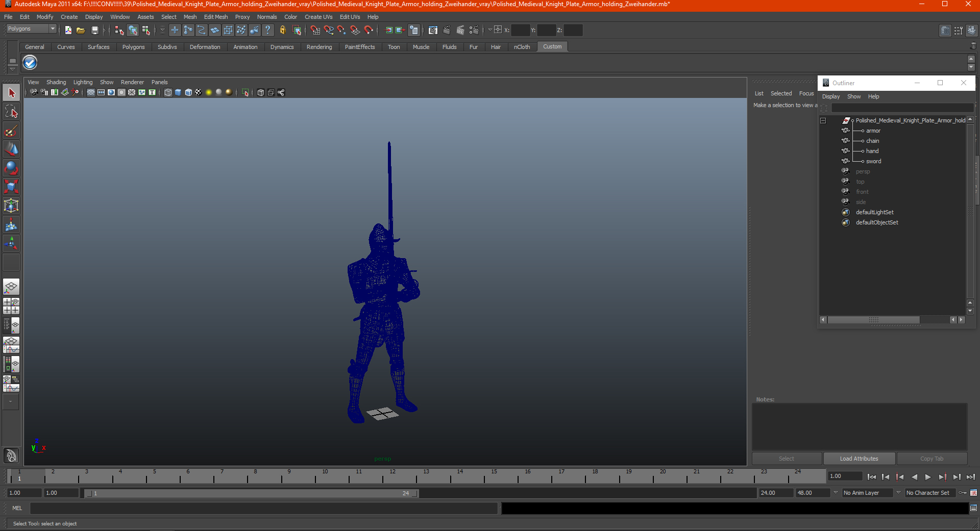This screenshot has width=980, height=531.
Task: Switch to Persp/Graph Editor layout
Action: click(x=11, y=345)
